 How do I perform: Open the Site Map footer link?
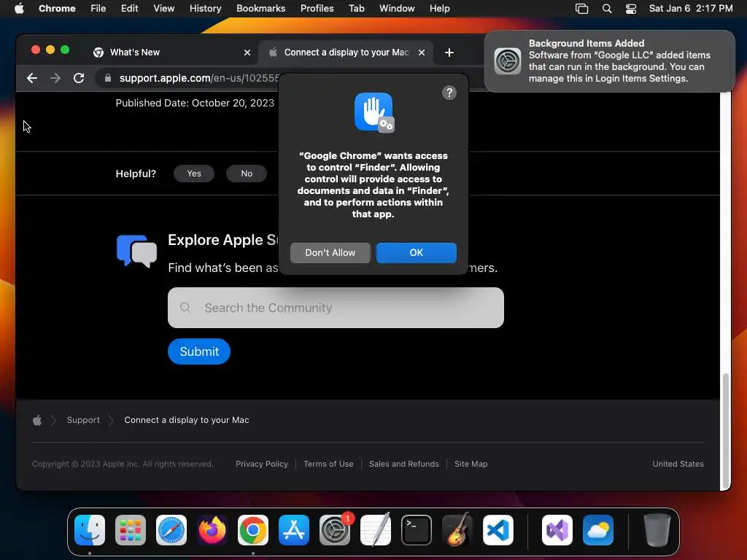471,464
